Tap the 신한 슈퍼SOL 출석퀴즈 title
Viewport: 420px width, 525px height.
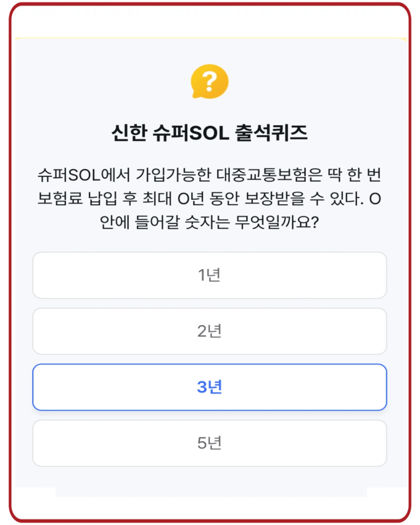(209, 131)
